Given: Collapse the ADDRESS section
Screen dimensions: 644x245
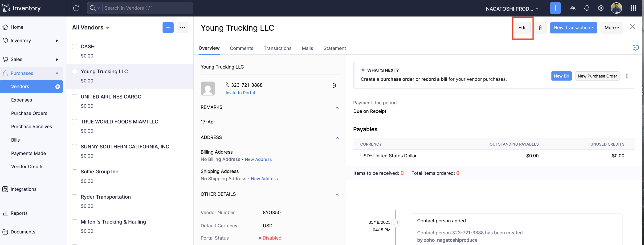Looking at the screenshot, I should pyautogui.click(x=337, y=138).
